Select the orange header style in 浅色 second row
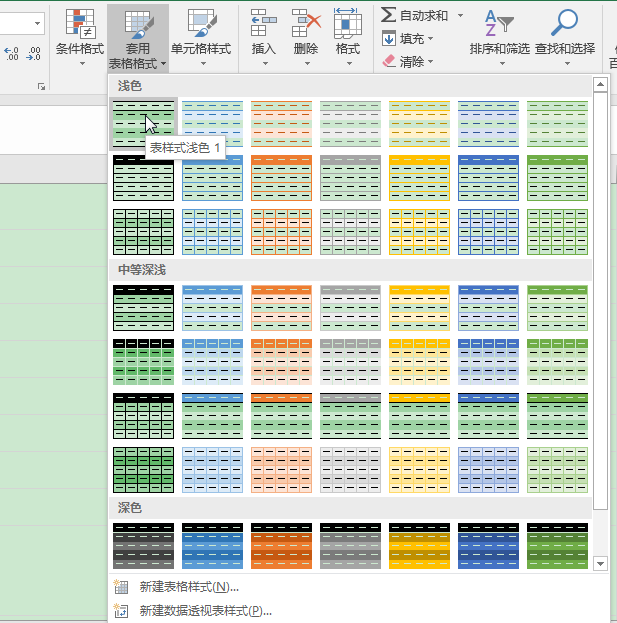Screen dimensions: 617x623 click(281, 178)
